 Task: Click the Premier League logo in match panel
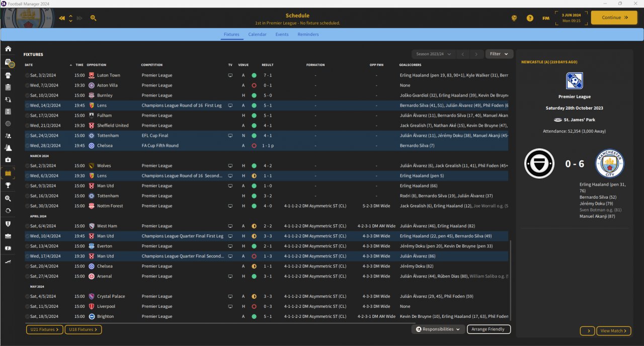tap(574, 80)
